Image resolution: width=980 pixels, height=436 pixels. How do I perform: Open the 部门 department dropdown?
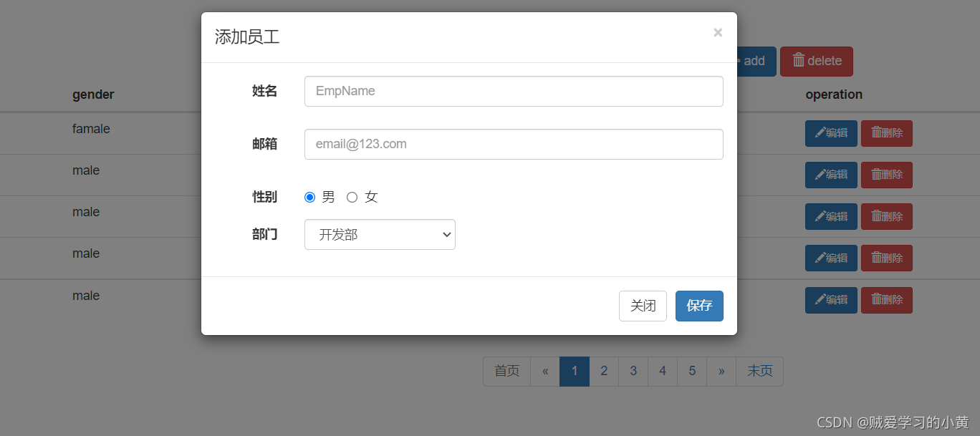tap(380, 235)
